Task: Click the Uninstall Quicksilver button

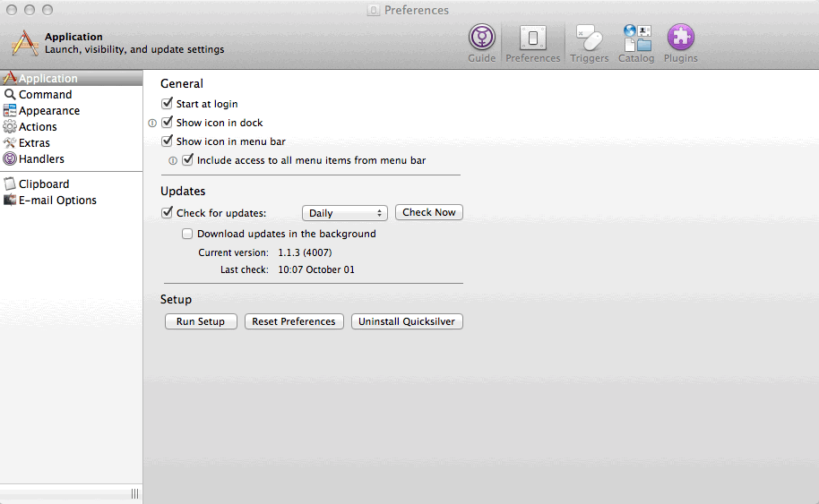Action: 407,321
